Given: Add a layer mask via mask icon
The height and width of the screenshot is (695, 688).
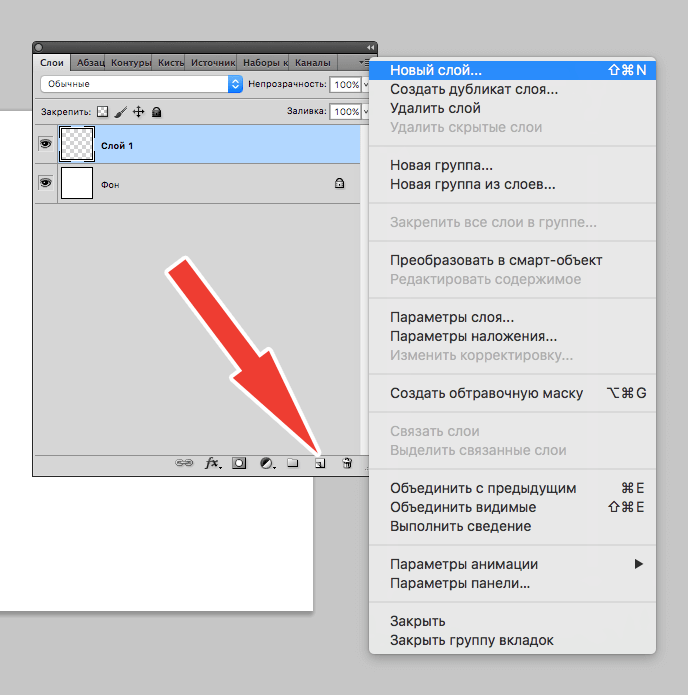Looking at the screenshot, I should point(240,464).
